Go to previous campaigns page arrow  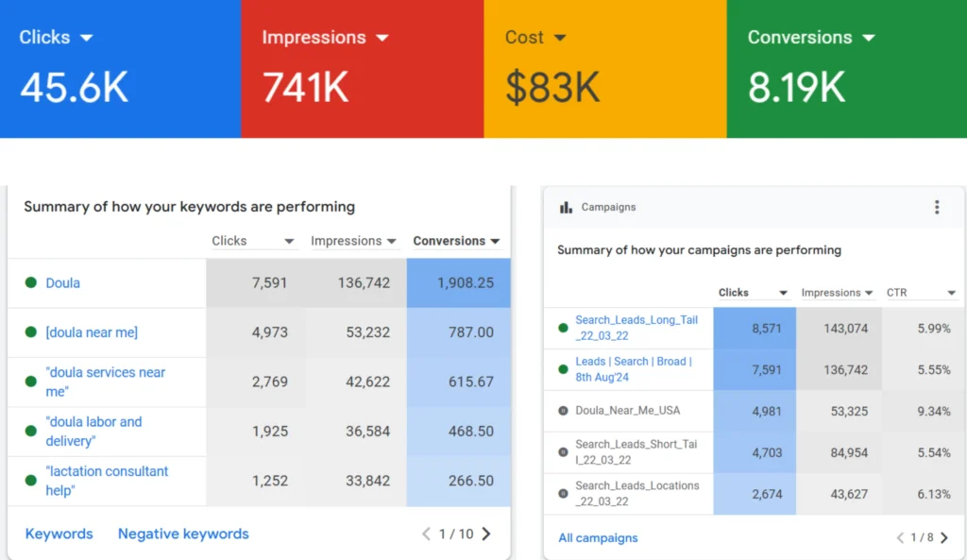tap(900, 537)
